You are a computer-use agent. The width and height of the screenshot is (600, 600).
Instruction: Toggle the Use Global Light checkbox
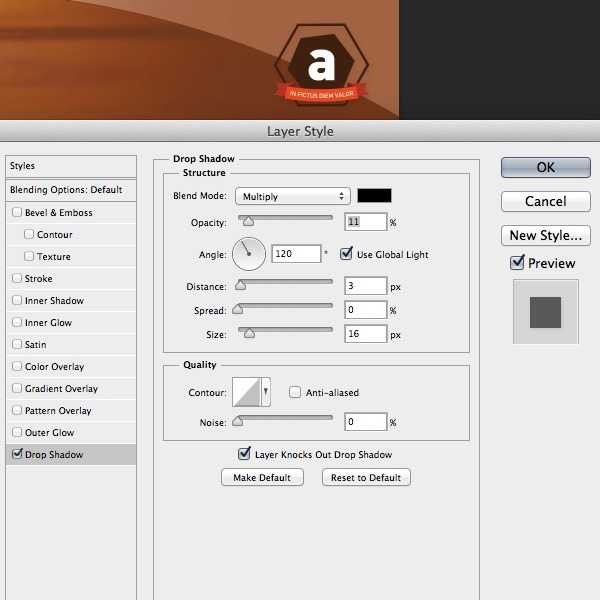(x=347, y=254)
